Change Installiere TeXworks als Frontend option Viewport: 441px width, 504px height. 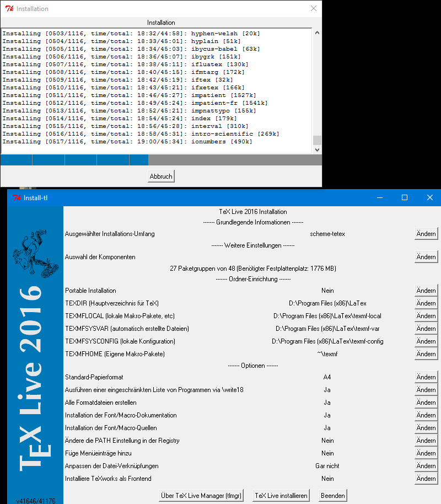(426, 479)
